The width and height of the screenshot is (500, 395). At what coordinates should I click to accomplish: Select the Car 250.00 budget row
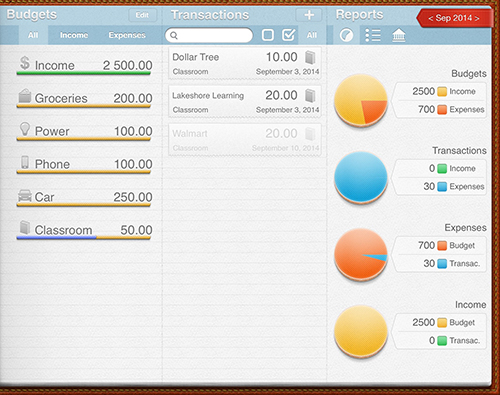point(84,197)
